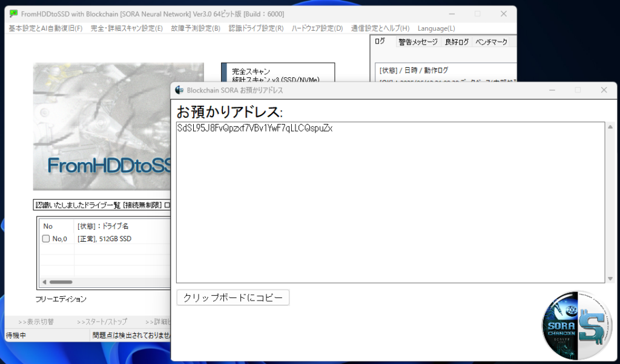Open the ハードウェア設定(D) menu
The image size is (620, 364).
coord(317,28)
